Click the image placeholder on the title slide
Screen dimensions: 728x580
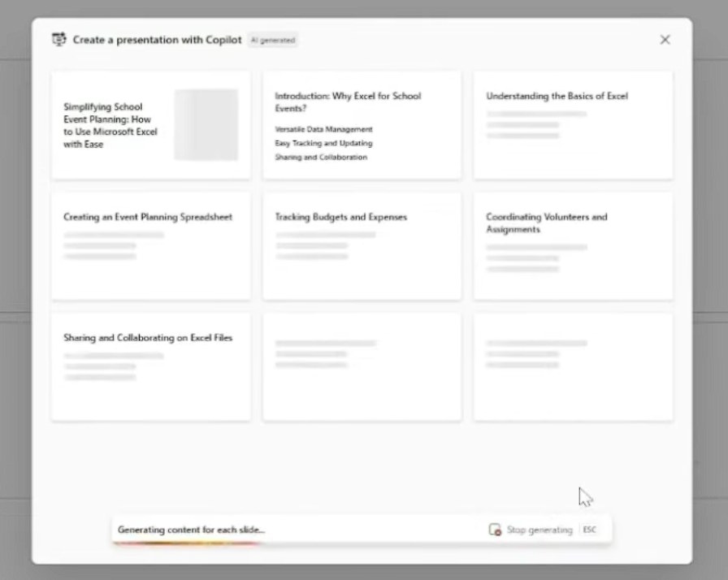[x=206, y=125]
